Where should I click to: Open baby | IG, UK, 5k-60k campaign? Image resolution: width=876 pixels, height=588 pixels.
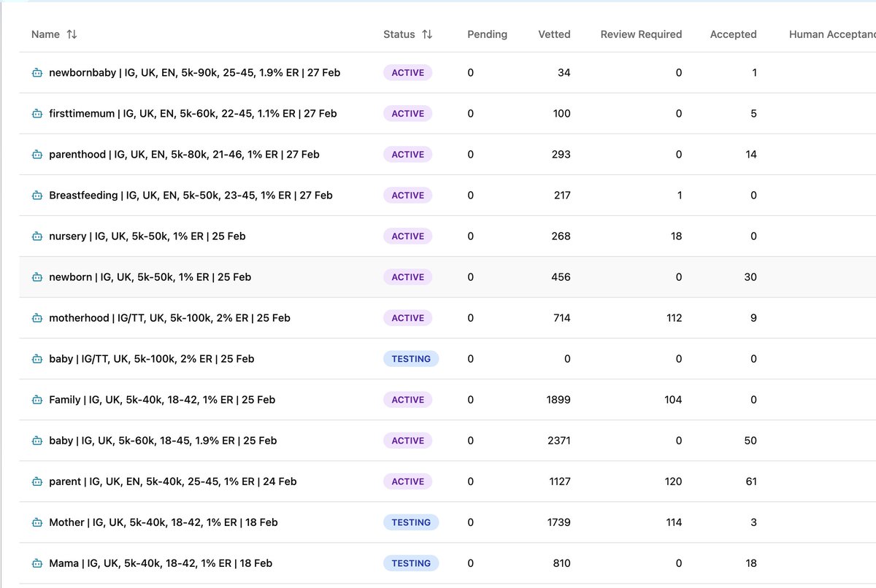tap(163, 441)
